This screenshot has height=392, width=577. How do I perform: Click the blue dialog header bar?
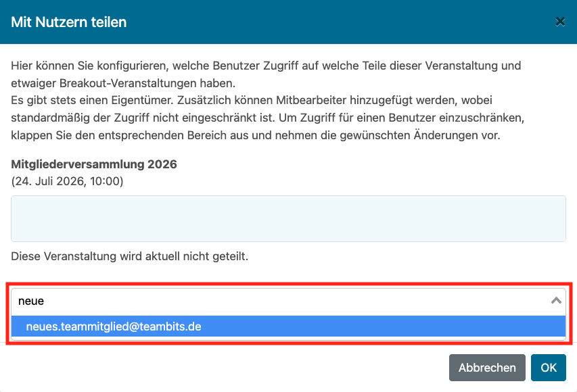click(288, 22)
